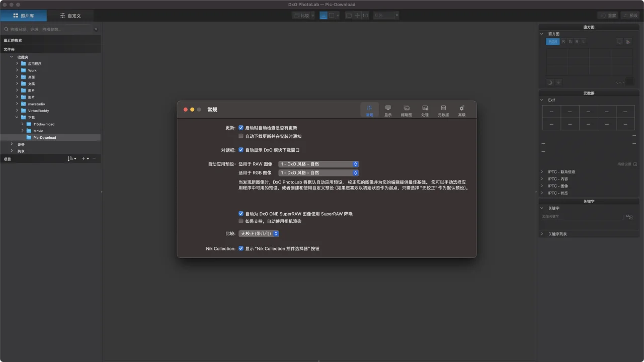Collapse the 下载 folder
The image size is (644, 362).
point(17,117)
